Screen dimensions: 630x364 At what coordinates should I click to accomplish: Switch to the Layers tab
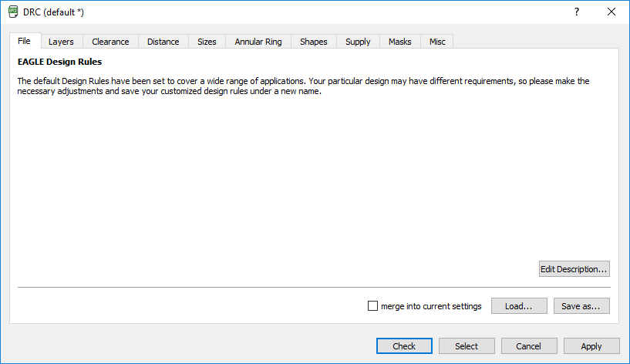(x=62, y=42)
